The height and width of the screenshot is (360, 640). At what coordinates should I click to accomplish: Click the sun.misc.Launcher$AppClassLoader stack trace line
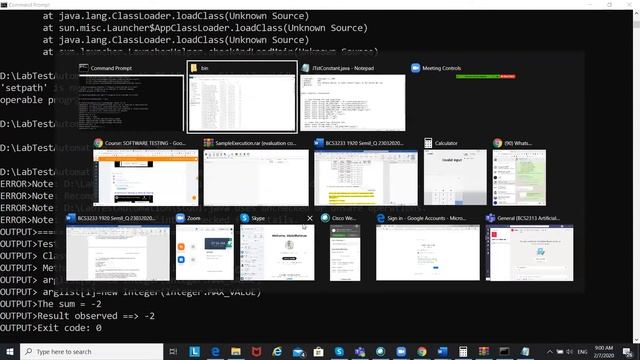pos(205,28)
